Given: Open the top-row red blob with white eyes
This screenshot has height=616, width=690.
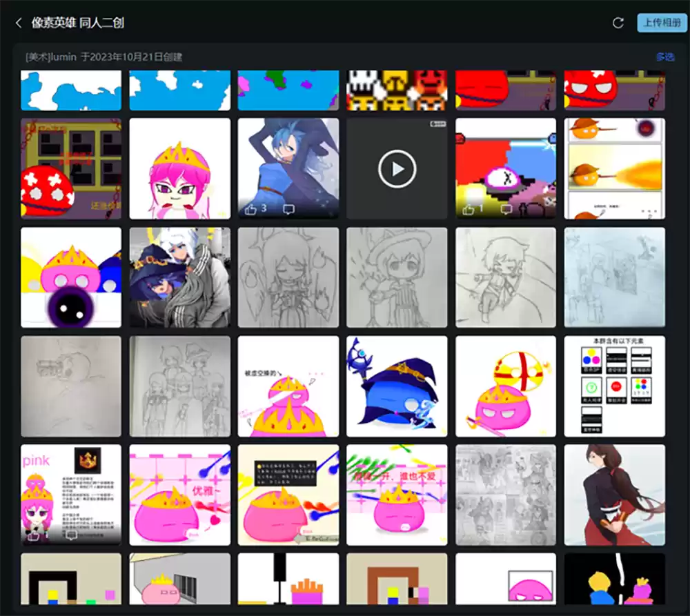Looking at the screenshot, I should 614,90.
